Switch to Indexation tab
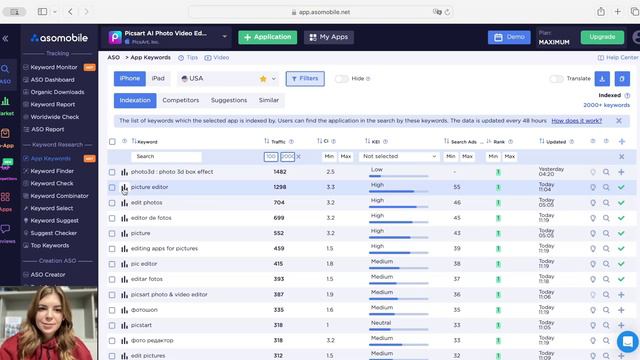This screenshot has height=360, width=640. click(x=135, y=100)
